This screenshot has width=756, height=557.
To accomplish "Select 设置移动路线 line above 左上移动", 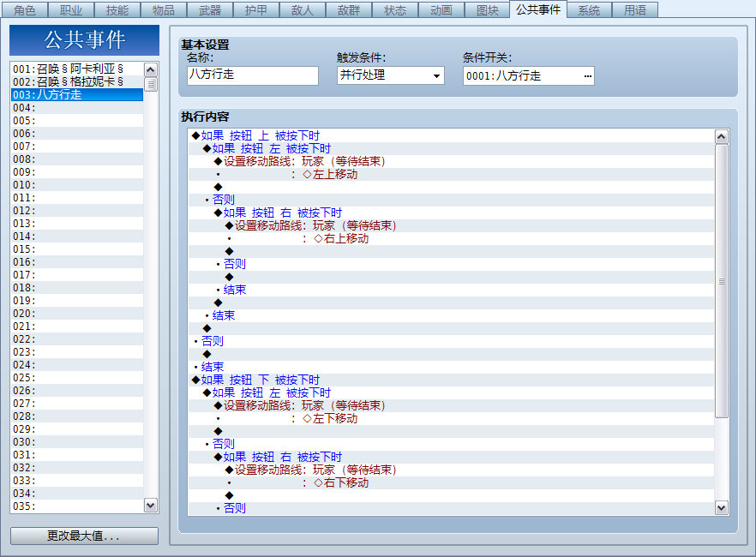I will point(451,161).
